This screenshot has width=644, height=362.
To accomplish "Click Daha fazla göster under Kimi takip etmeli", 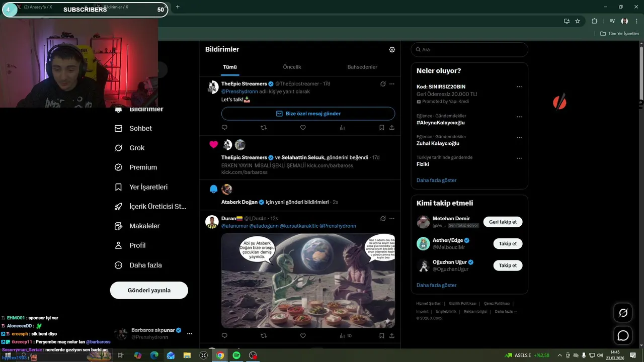I will tap(437, 285).
